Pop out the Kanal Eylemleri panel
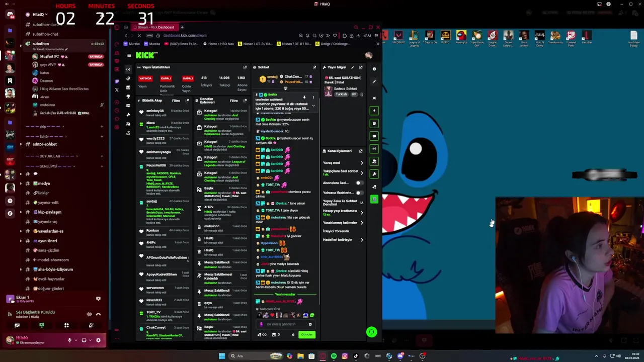Screen dimensions: 644x362 (361, 151)
